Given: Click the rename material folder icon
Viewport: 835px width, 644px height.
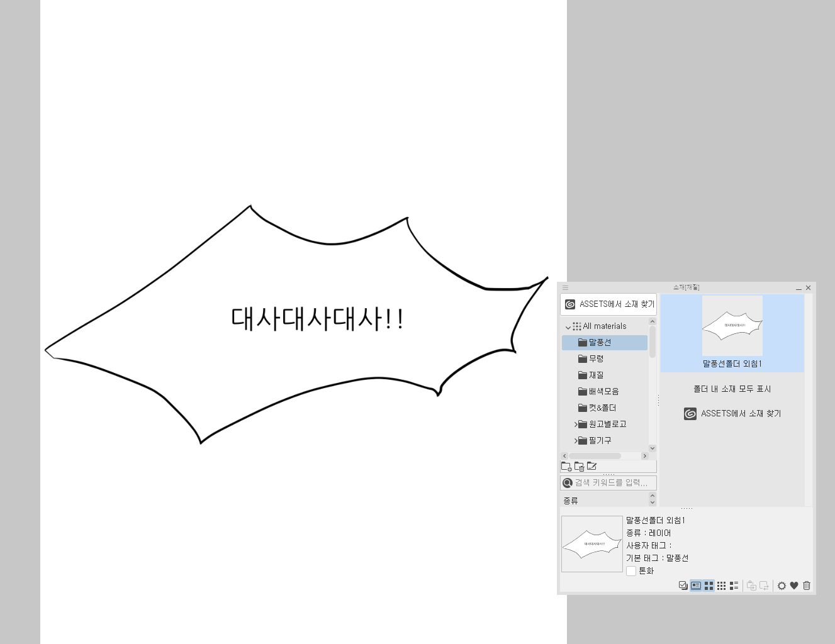Looking at the screenshot, I should tap(591, 466).
